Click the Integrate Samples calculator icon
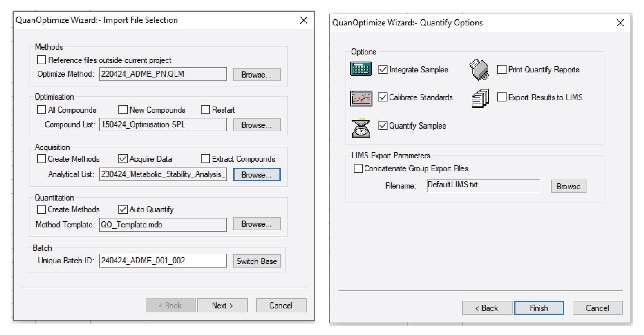 point(361,69)
